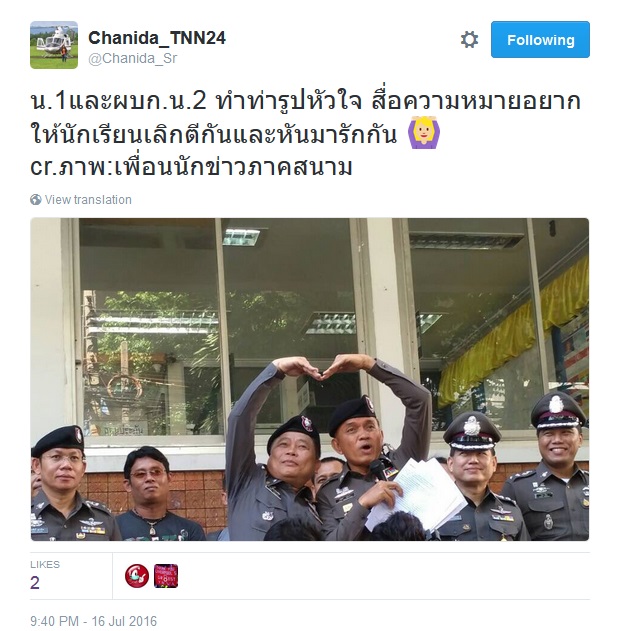The image size is (619, 631).
Task: Open Chanida_TNN24 profile name
Action: (x=157, y=38)
